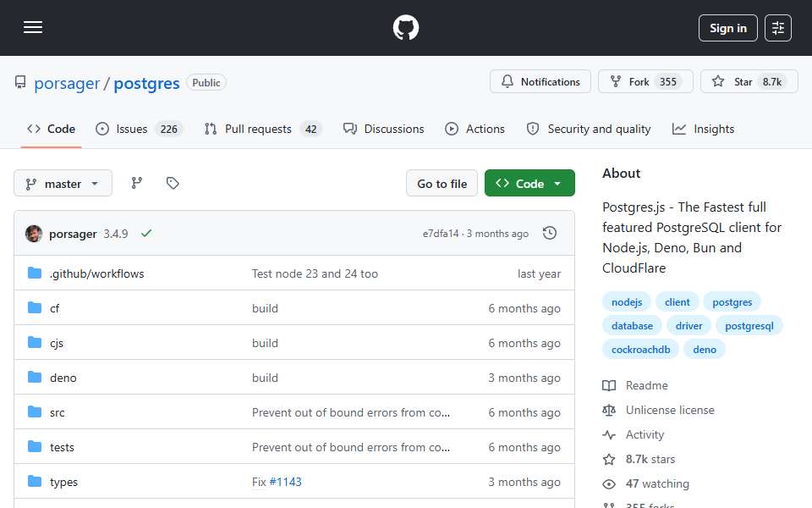Image resolution: width=812 pixels, height=508 pixels.
Task: Open the Actions tab
Action: click(475, 129)
